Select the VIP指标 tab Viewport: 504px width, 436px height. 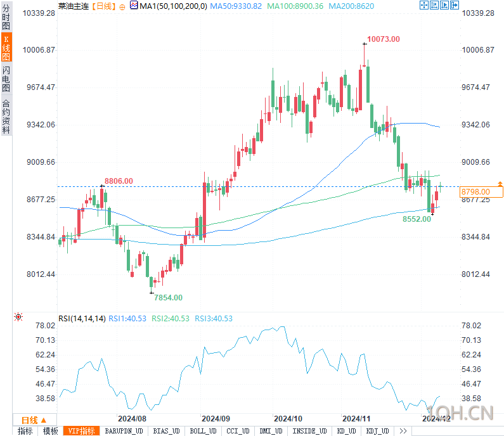tap(82, 431)
